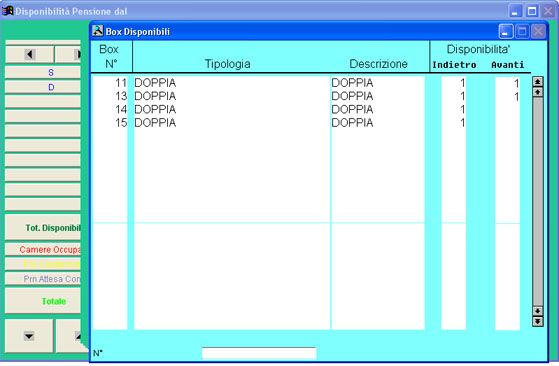Select box number 15 cell
559x366 pixels.
pos(121,123)
